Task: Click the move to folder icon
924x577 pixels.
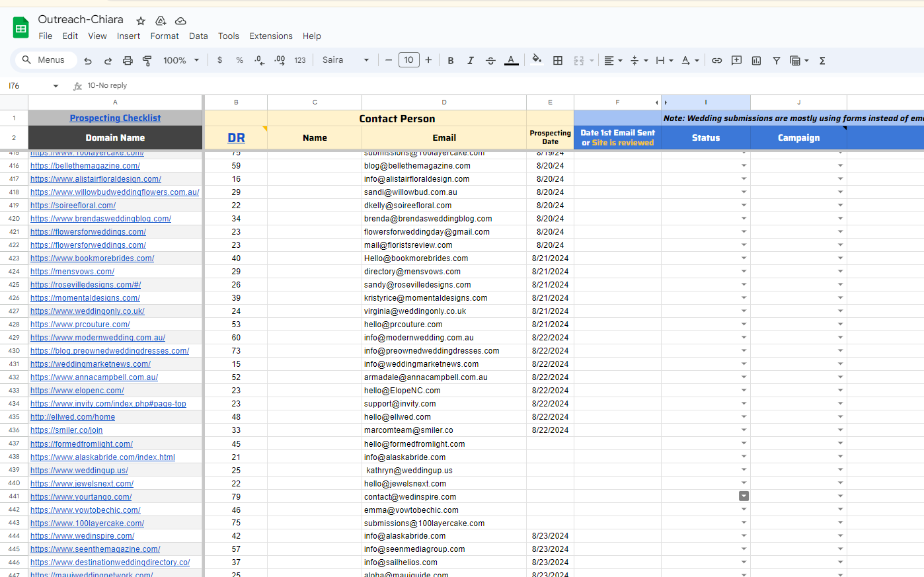Action: (161, 20)
